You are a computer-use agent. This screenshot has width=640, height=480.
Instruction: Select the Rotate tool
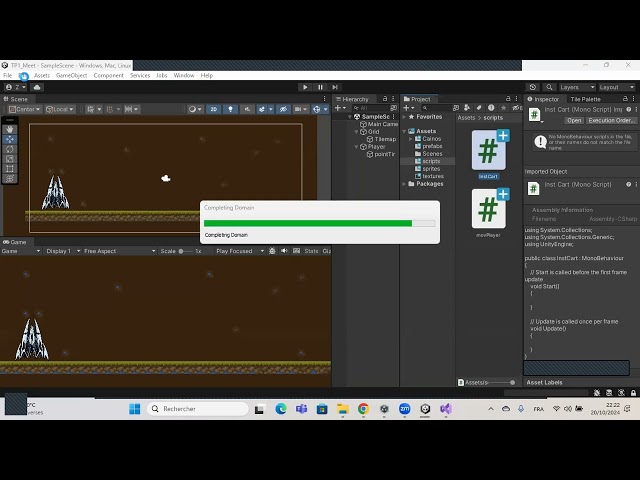click(10, 149)
